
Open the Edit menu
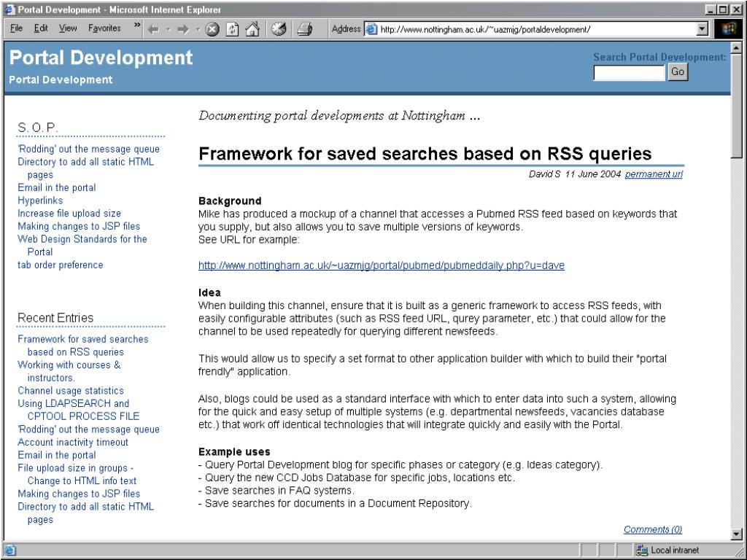pos(41,28)
